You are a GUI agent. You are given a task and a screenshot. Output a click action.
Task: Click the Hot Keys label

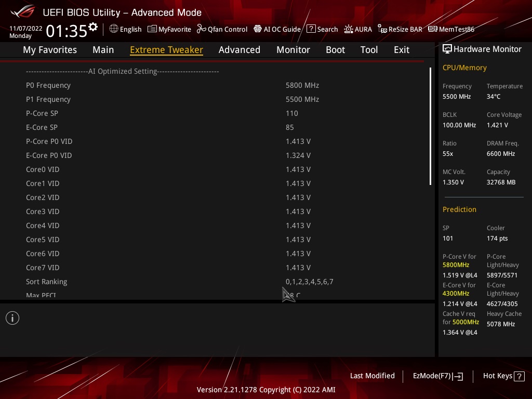[x=497, y=376]
